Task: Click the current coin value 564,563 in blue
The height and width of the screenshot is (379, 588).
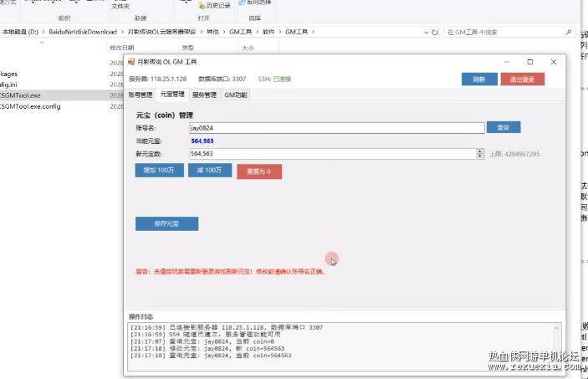Action: [202, 141]
